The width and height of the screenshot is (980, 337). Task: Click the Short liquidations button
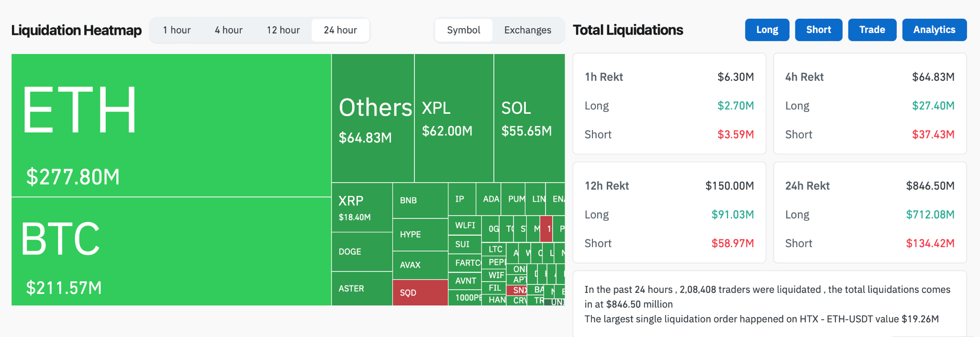818,29
